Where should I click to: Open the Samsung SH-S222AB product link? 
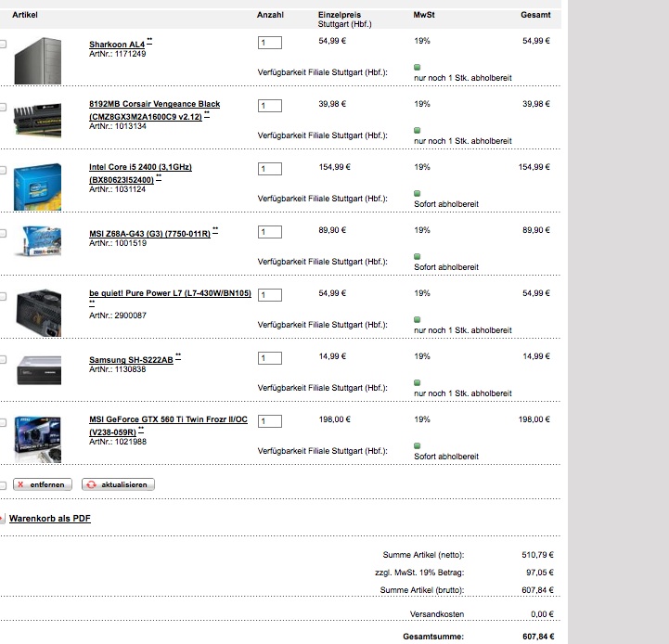(x=131, y=360)
